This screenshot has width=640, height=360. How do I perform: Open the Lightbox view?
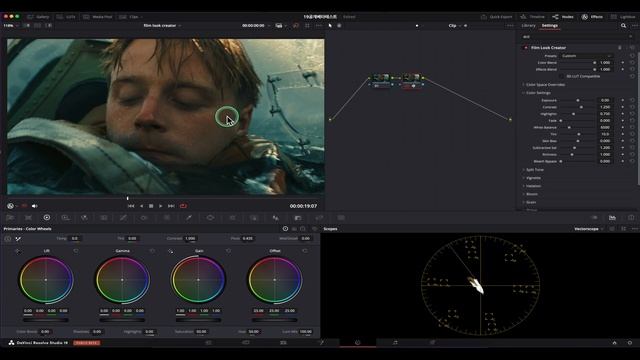click(x=623, y=17)
